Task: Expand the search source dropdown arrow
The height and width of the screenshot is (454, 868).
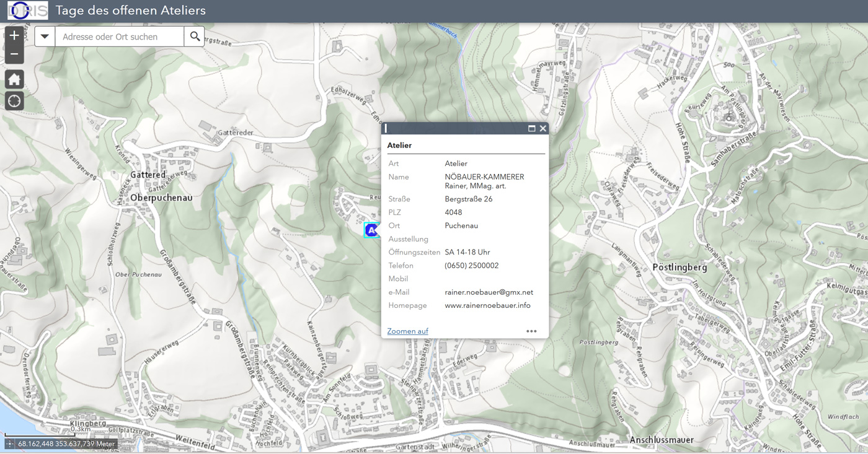Action: coord(45,37)
